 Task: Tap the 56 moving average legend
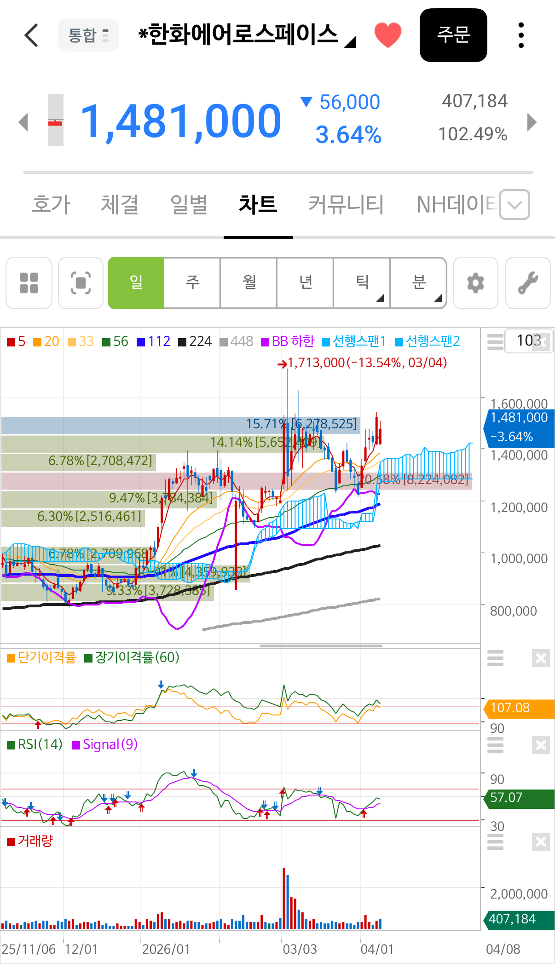[116, 341]
